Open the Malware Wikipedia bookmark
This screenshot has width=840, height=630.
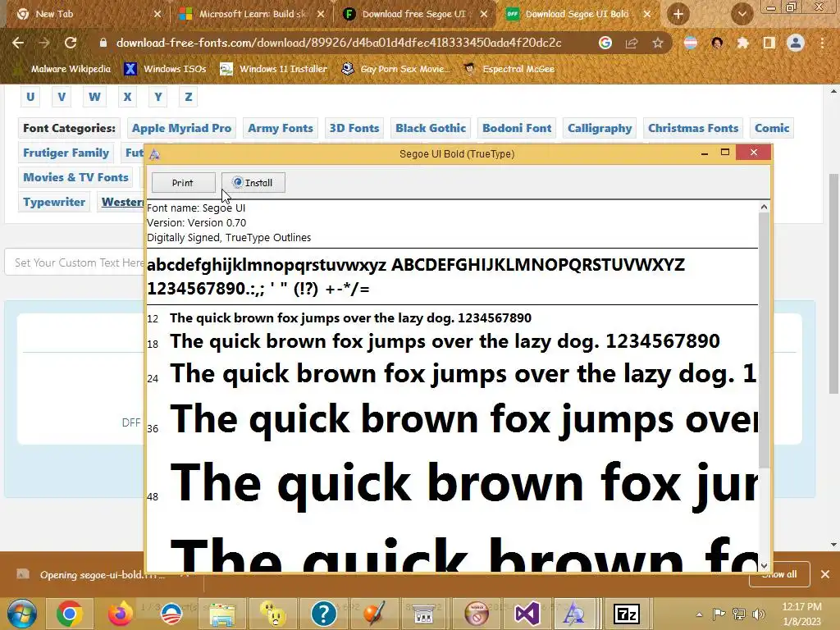[x=63, y=69]
